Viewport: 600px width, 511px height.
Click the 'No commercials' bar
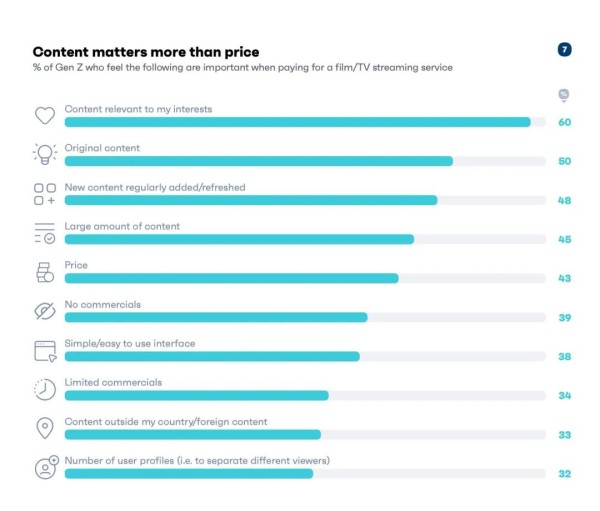215,317
